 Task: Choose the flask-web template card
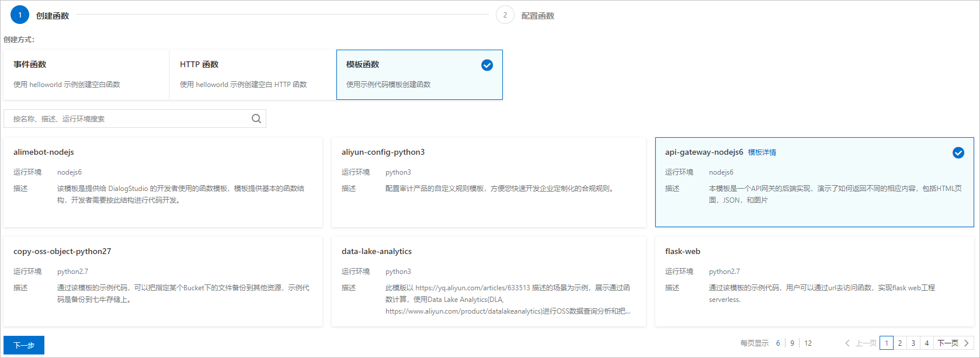(x=815, y=281)
